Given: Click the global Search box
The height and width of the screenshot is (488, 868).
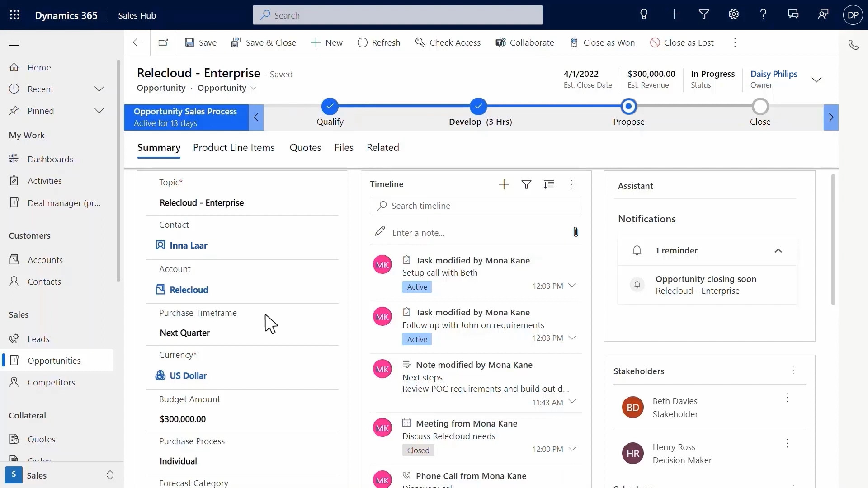Looking at the screenshot, I should tap(398, 15).
